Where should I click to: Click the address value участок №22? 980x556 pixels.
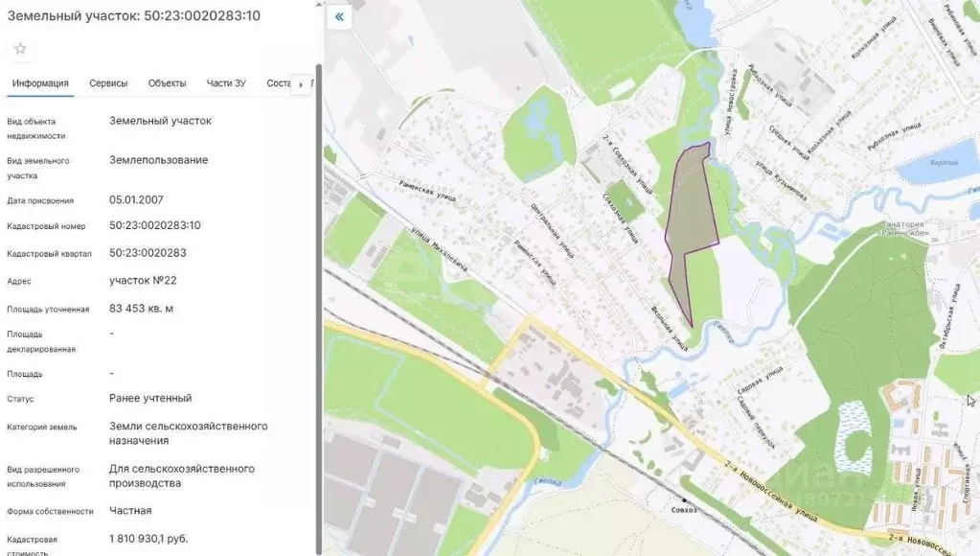tap(143, 281)
